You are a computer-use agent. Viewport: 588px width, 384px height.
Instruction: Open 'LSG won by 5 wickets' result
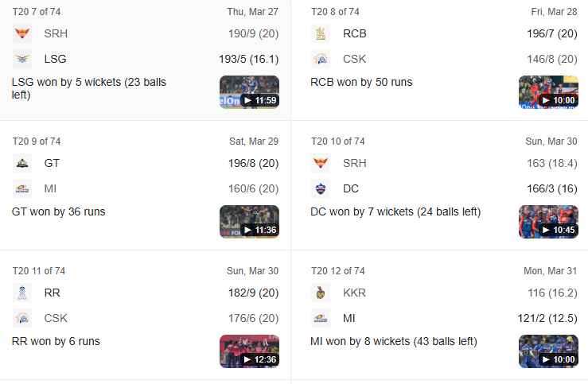click(89, 88)
